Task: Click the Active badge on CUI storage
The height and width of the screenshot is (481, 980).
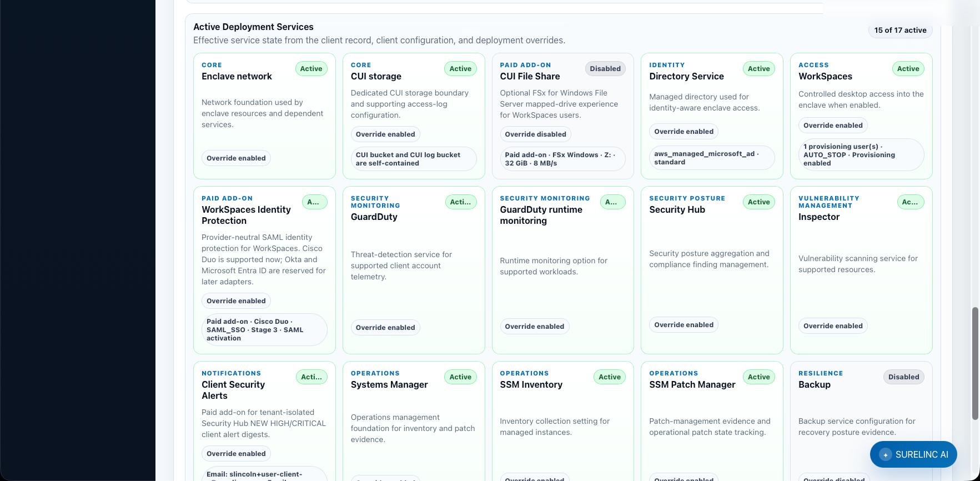Action: [x=460, y=69]
